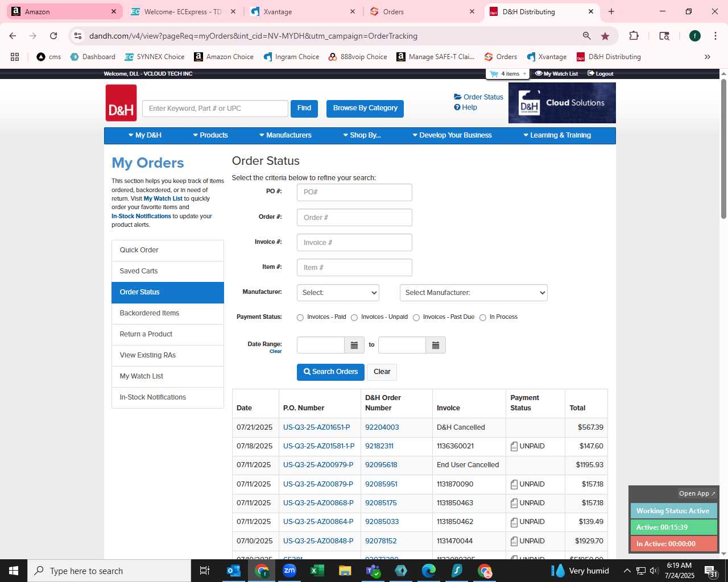The image size is (728, 582).
Task: Click Browse By Category button
Action: (x=365, y=108)
